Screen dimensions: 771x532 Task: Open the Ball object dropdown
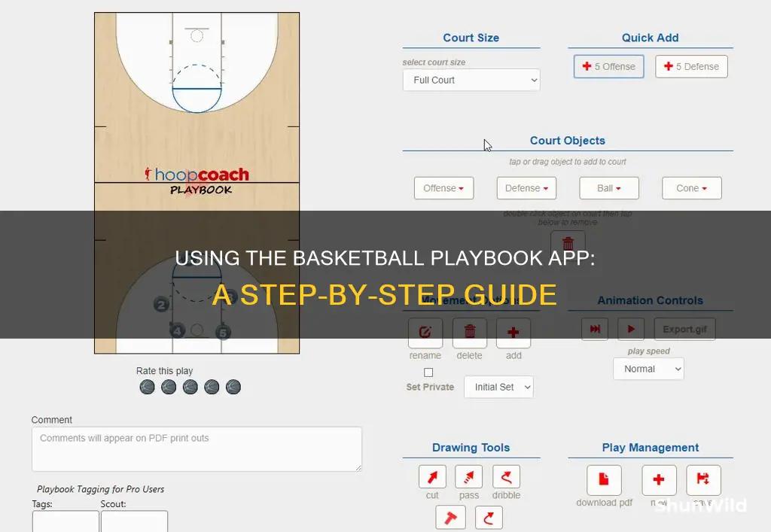608,188
